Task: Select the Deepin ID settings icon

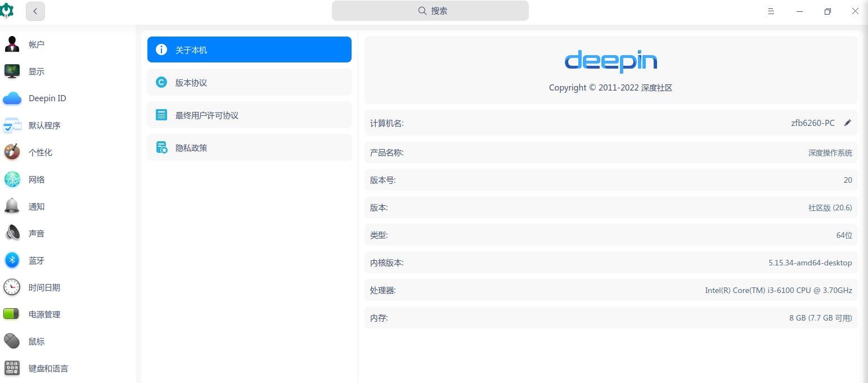Action: coord(47,98)
